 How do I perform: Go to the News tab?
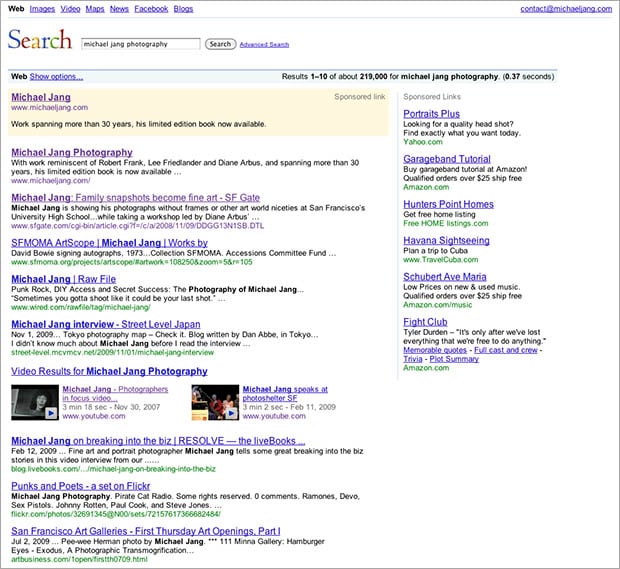119,9
